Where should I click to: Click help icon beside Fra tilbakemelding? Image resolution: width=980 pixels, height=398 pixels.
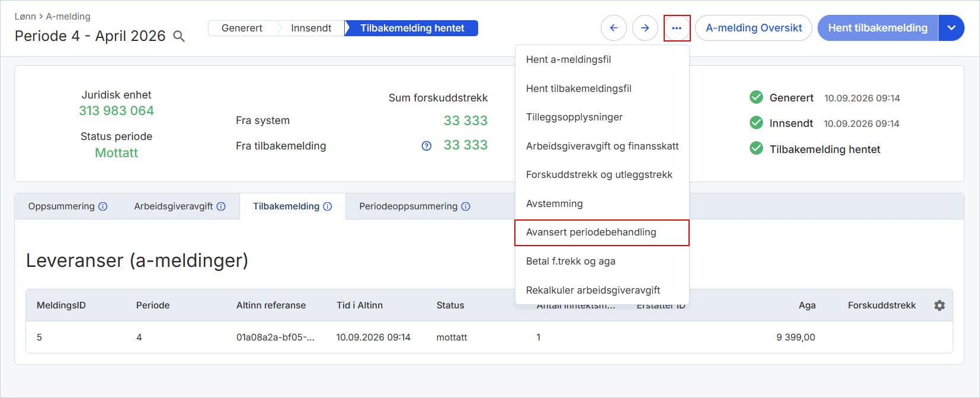coord(427,146)
